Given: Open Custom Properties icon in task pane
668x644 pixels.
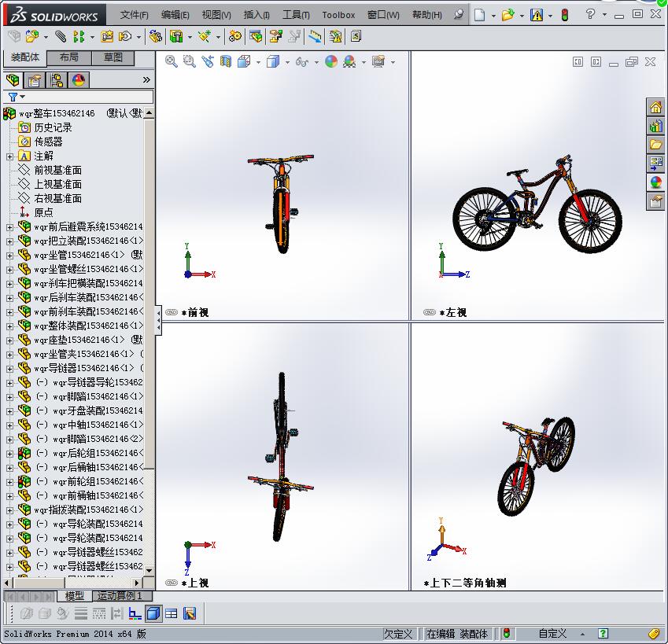Looking at the screenshot, I should (x=655, y=201).
